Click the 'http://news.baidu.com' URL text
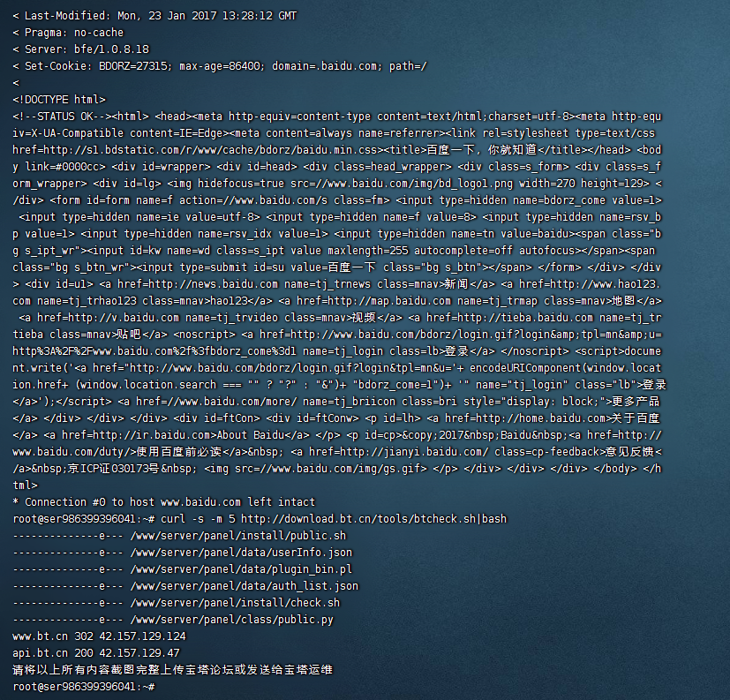The image size is (730, 700). coord(214,284)
